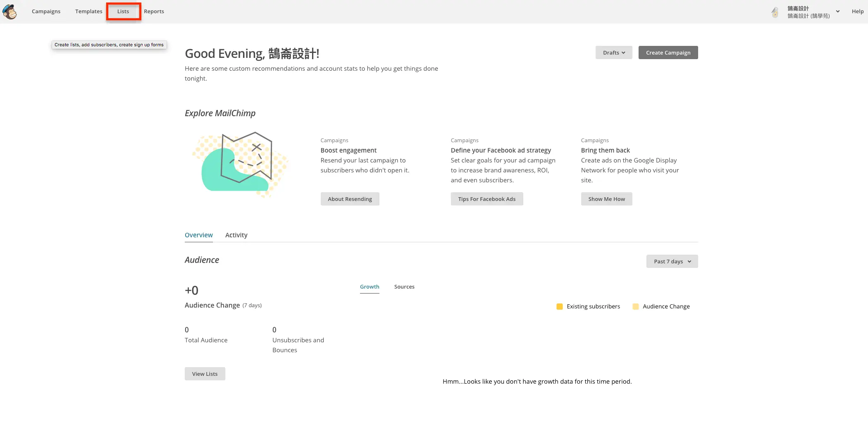Open the Help link
This screenshot has height=425, width=868.
[x=858, y=11]
